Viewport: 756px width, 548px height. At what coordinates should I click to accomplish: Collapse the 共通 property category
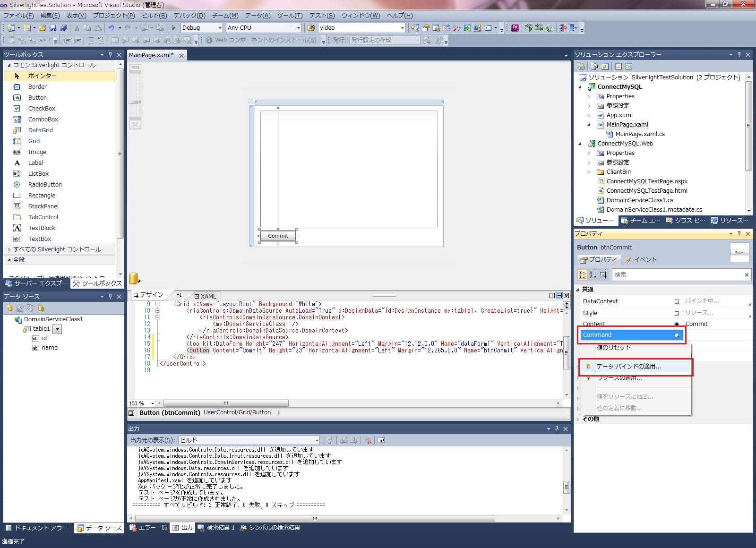pos(577,290)
